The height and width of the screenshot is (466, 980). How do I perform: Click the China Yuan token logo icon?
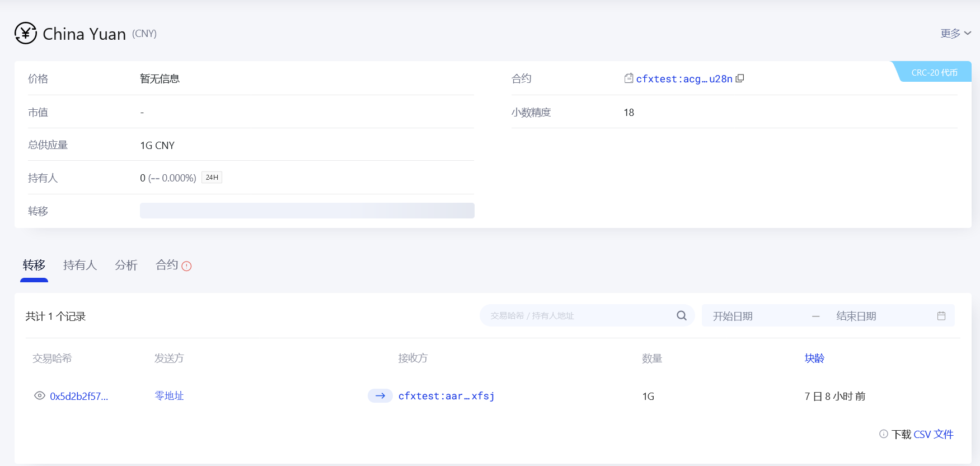[26, 33]
